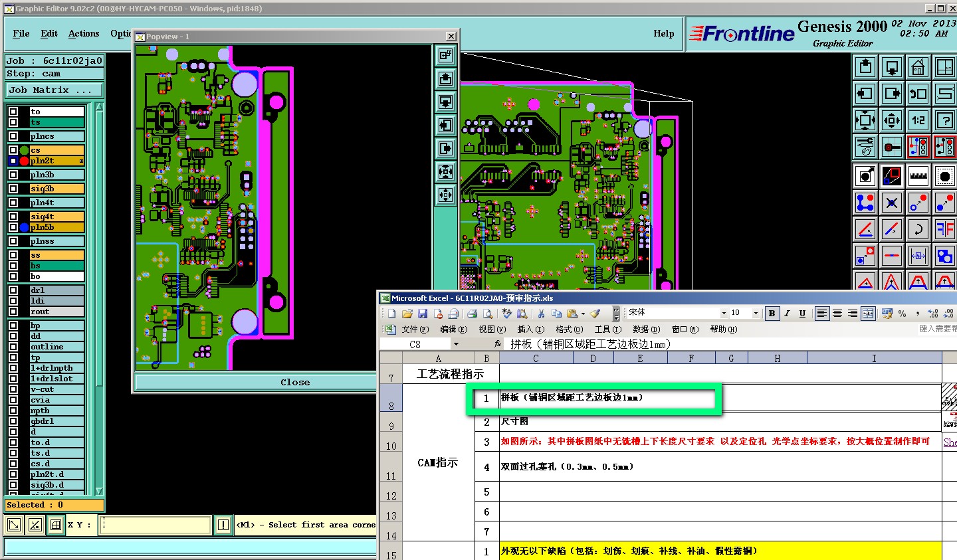Select the ruler measurement tool
This screenshot has height=560, width=957.
pyautogui.click(x=918, y=176)
